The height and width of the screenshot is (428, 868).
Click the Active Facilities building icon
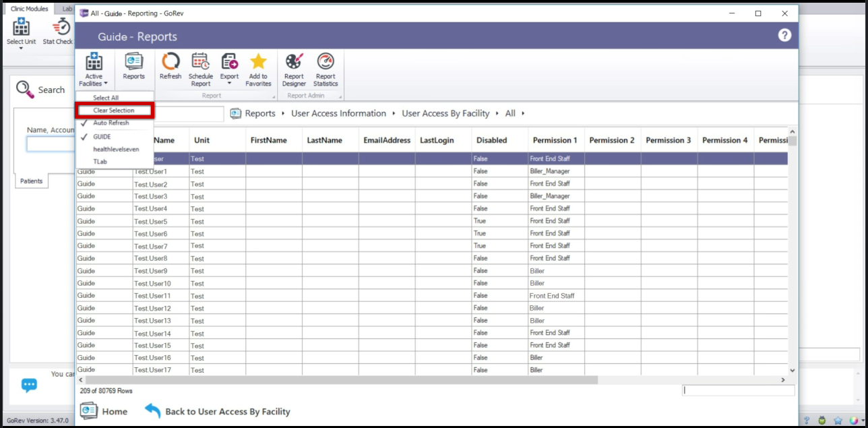pyautogui.click(x=94, y=61)
